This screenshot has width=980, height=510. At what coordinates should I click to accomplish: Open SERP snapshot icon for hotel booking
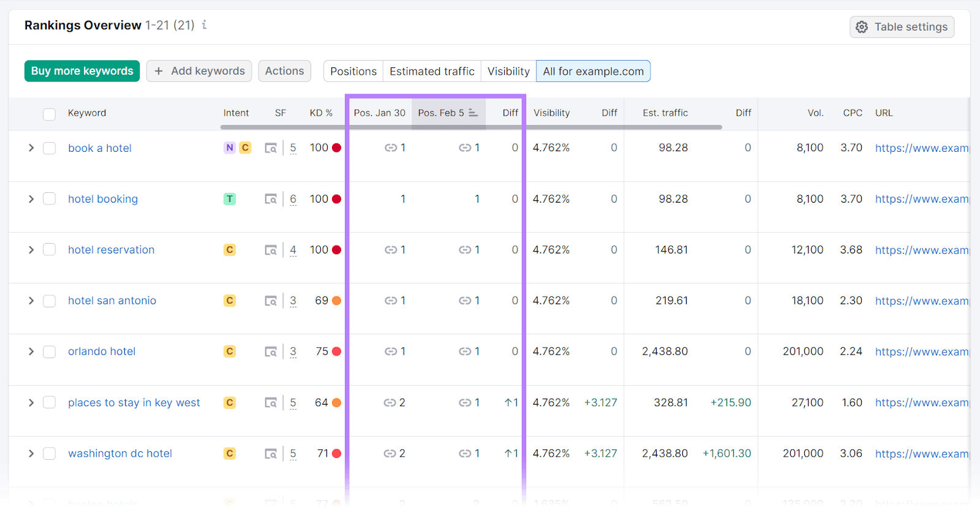(x=271, y=199)
